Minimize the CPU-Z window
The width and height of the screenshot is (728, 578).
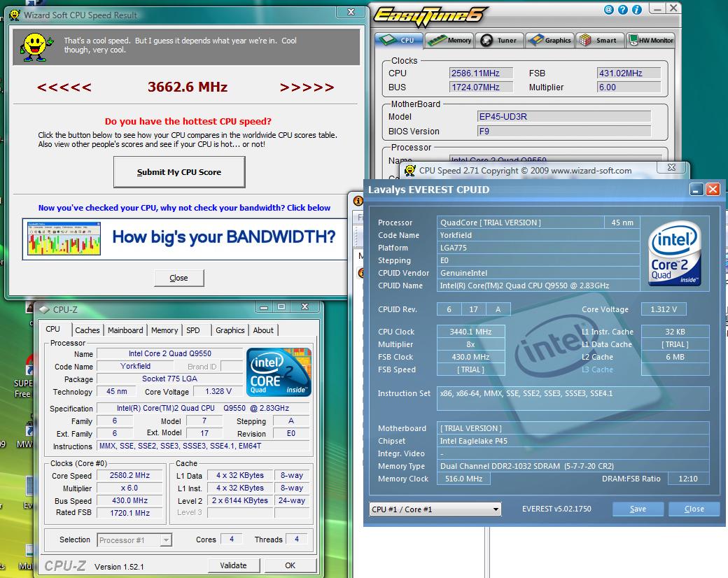[x=264, y=307]
